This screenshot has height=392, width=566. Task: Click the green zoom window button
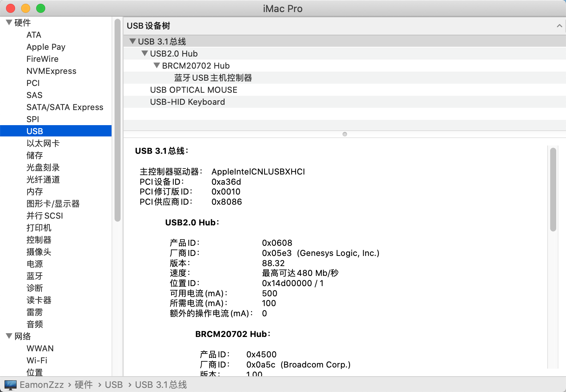click(41, 8)
